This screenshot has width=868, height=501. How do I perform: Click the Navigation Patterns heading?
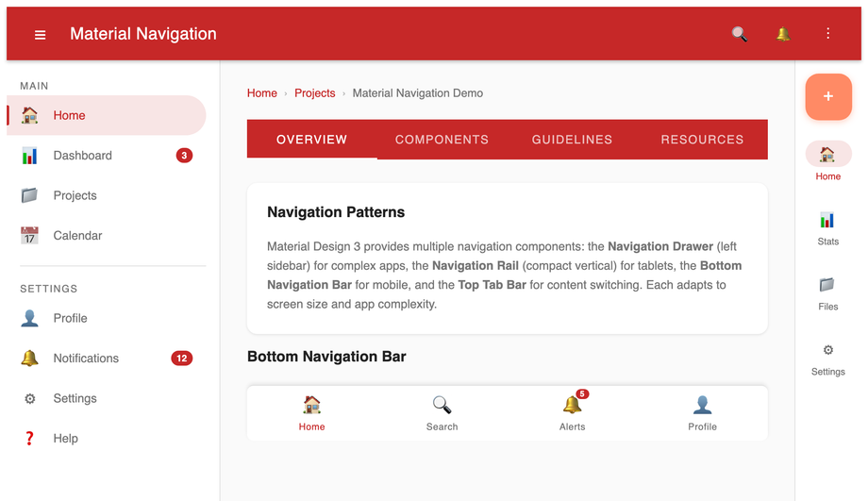pyautogui.click(x=336, y=212)
